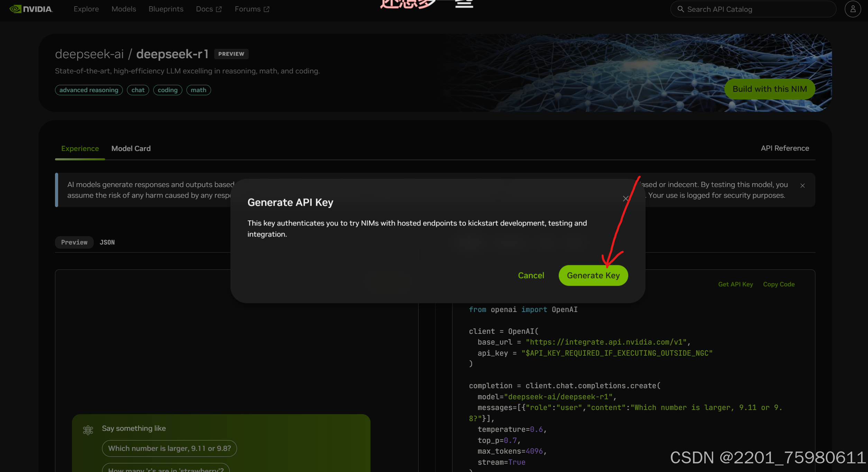Open the Models menu item
Viewport: 868px width, 472px height.
[x=124, y=9]
